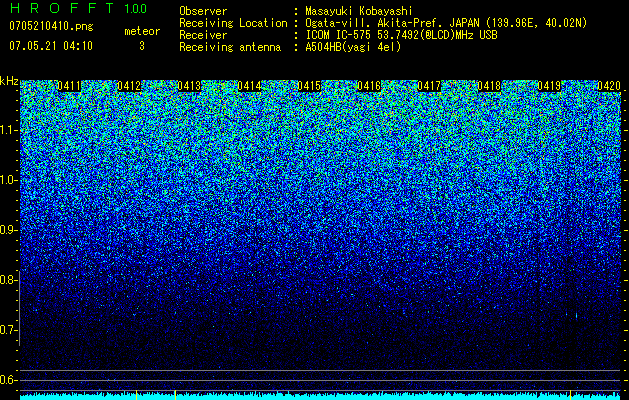This screenshot has height=400, width=629.
Task: Click the Observer label
Action: (203, 11)
